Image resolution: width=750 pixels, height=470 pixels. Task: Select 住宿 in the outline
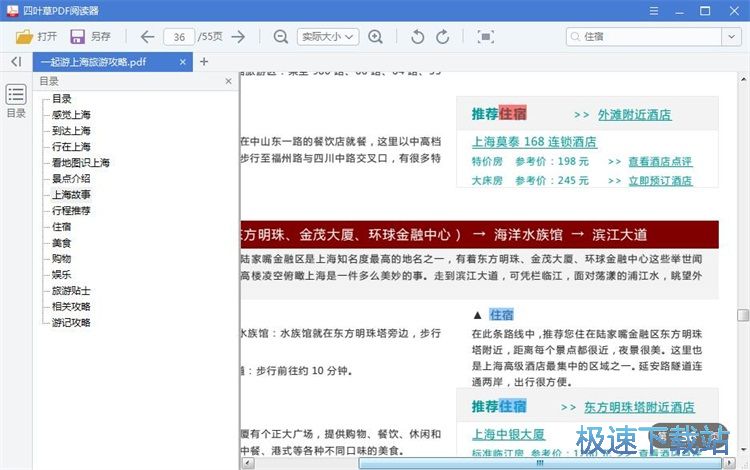point(62,227)
